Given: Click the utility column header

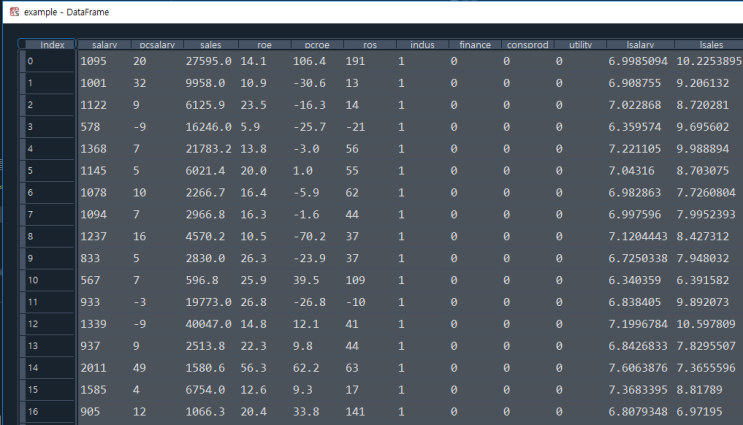Looking at the screenshot, I should coord(580,44).
